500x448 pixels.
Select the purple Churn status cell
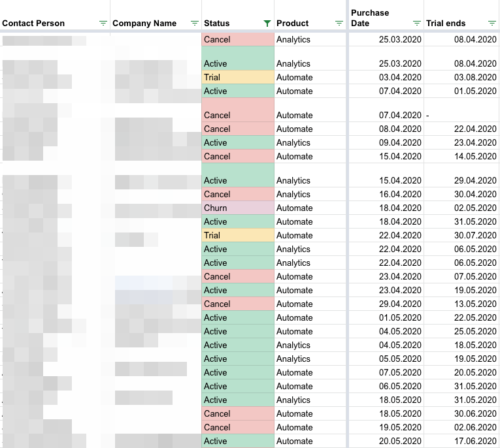(x=237, y=208)
